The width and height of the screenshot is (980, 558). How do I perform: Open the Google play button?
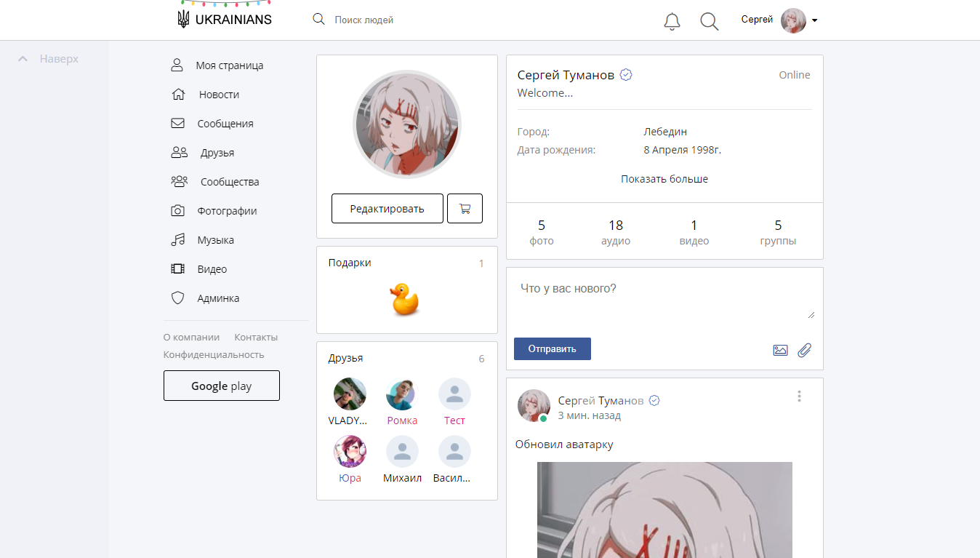[x=221, y=386]
